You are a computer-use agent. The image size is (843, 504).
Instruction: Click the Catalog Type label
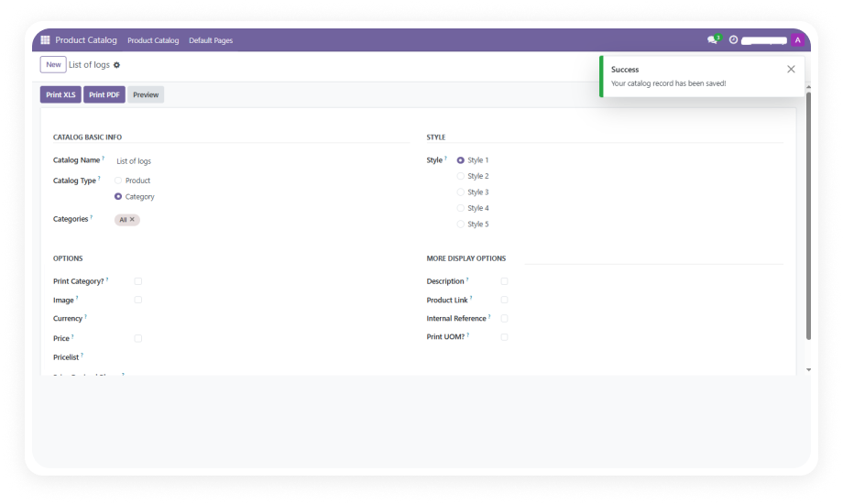coord(74,181)
